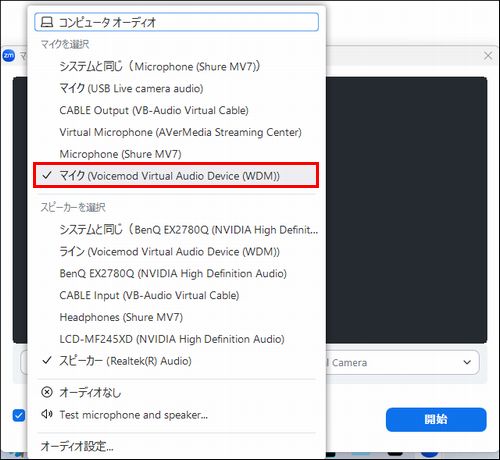Select スピーカー (Realtek(R) Audio) speaker
This screenshot has height=460, width=500.
[x=176, y=361]
